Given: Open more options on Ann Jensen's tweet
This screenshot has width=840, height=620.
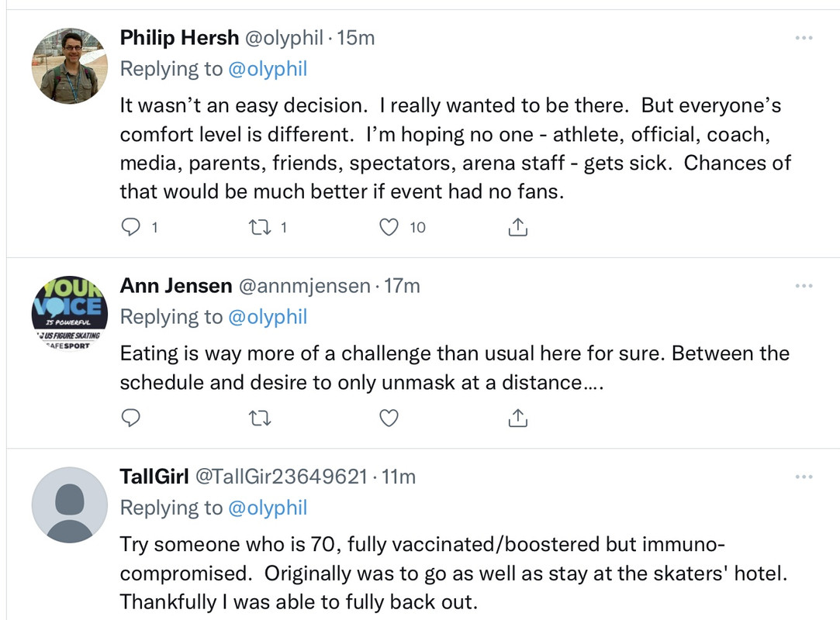Looking at the screenshot, I should pyautogui.click(x=804, y=286).
